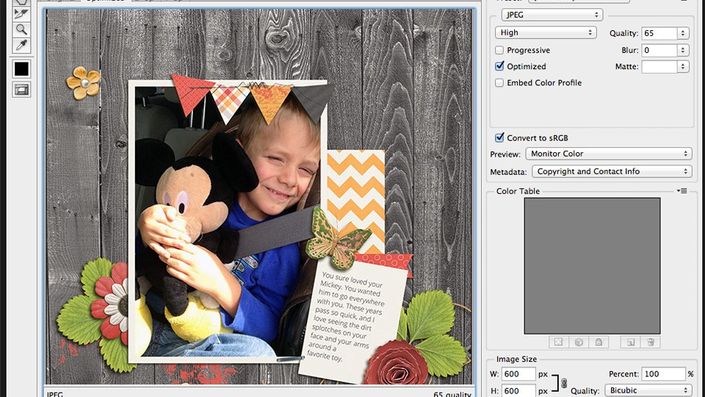Click the Percent field showing 100
The height and width of the screenshot is (397, 705).
pos(663,374)
